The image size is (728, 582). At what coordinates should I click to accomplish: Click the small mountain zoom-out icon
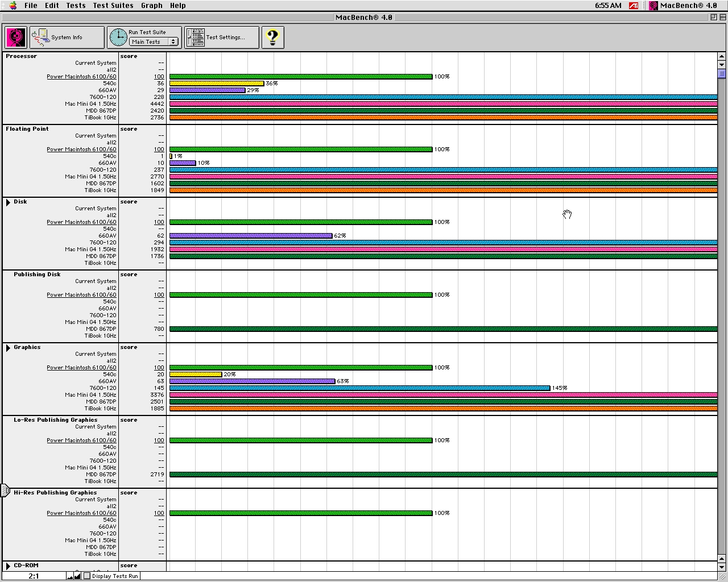point(70,576)
